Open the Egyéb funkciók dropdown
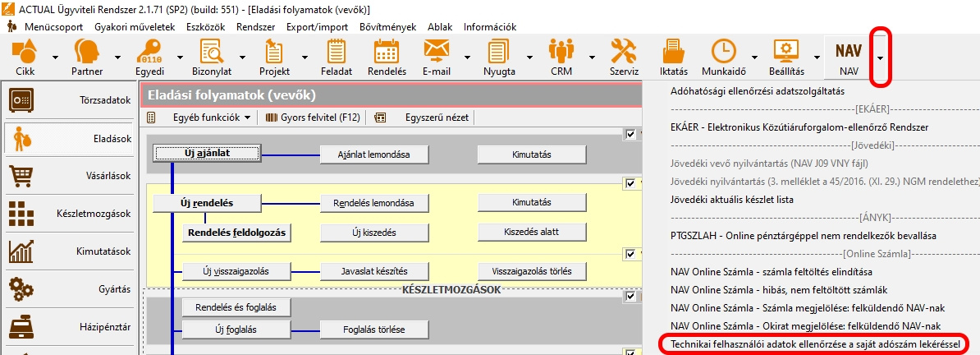The image size is (980, 355). coord(212,117)
